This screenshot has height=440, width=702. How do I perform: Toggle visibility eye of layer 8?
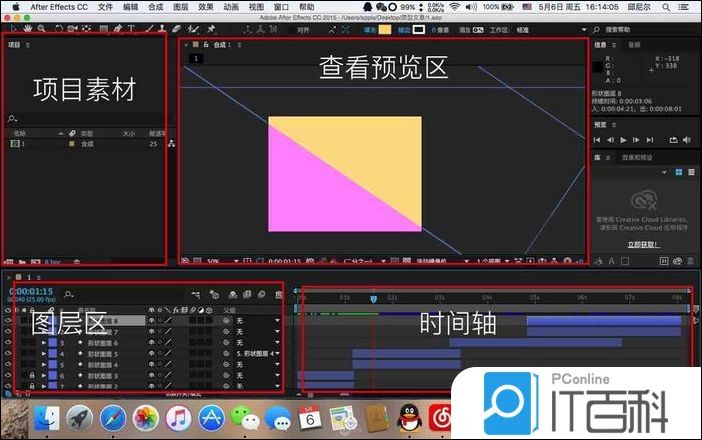coord(8,321)
